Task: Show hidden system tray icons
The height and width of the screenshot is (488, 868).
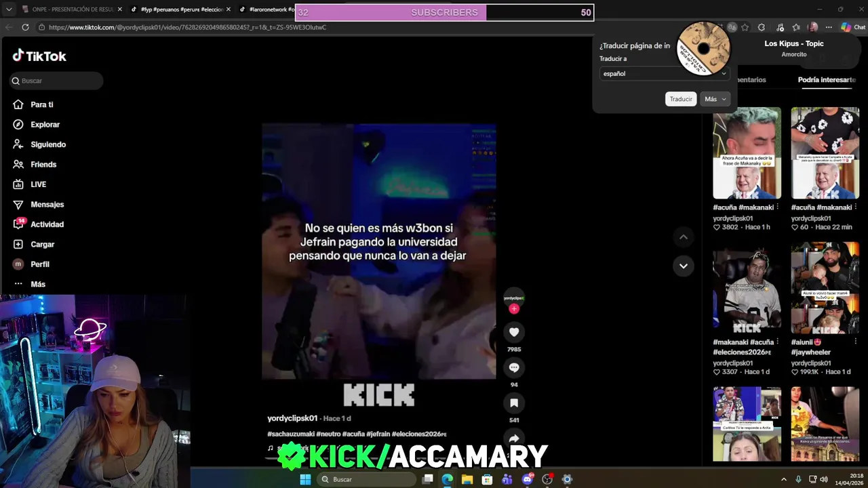Action: click(x=784, y=479)
